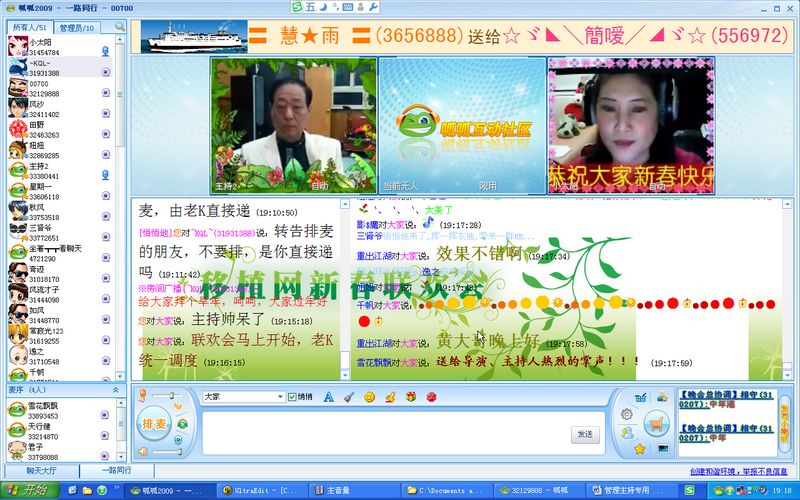Viewport: 800px width, 500px height.
Task: Select the empty 当前无人 video slot
Action: (462, 125)
